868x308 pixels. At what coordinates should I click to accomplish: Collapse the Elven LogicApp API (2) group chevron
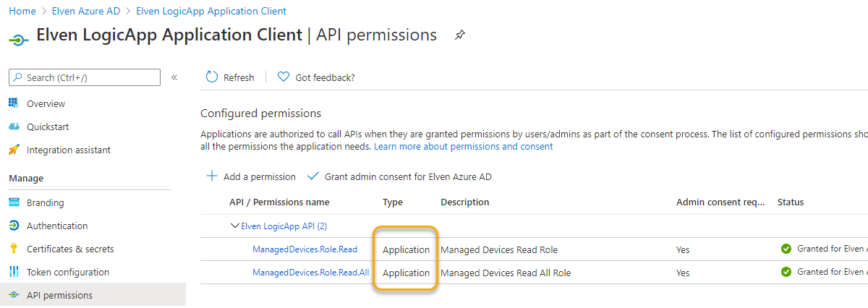[x=234, y=226]
